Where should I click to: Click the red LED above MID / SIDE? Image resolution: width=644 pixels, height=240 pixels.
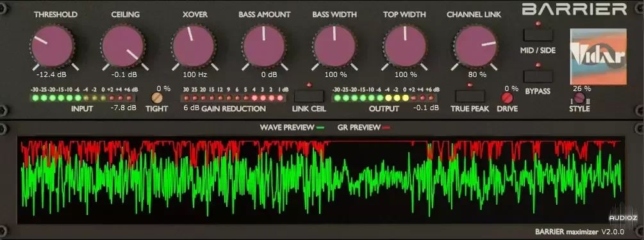point(538,24)
